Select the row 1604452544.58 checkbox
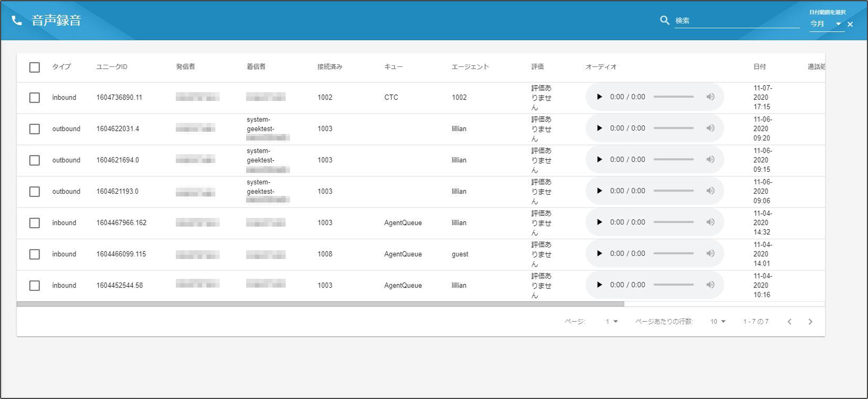Image resolution: width=868 pixels, height=399 pixels. pyautogui.click(x=35, y=285)
